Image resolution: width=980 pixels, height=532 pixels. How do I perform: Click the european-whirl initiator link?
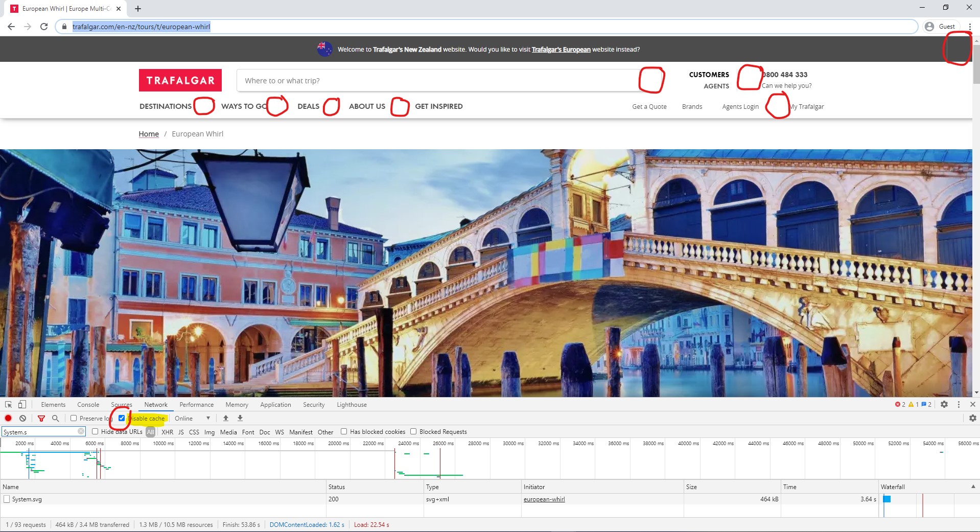[544, 499]
